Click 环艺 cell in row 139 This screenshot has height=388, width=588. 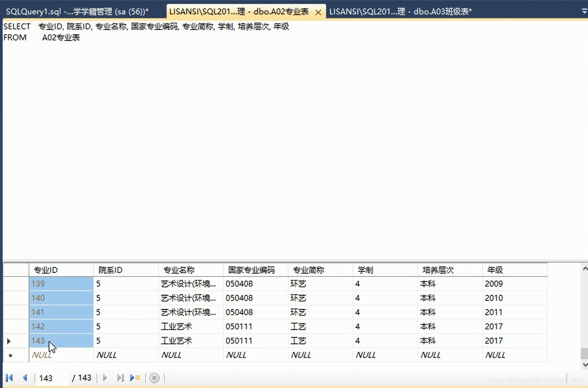[x=321, y=284]
